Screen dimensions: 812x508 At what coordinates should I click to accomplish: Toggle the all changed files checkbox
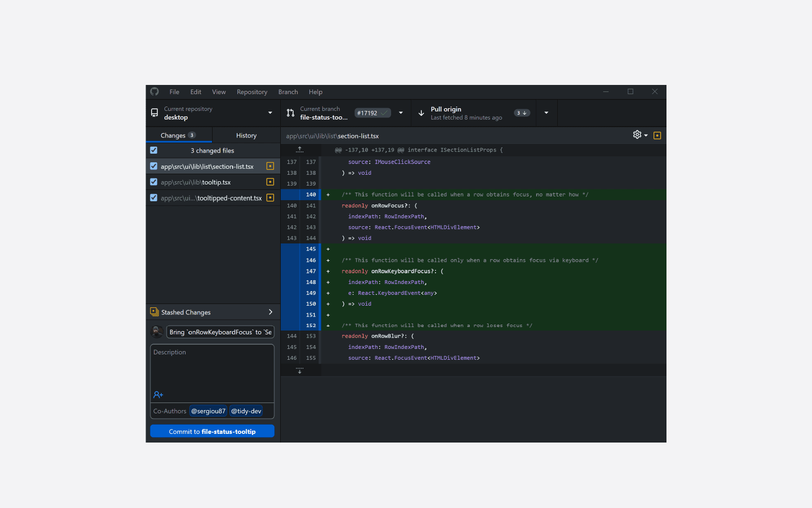click(x=154, y=150)
